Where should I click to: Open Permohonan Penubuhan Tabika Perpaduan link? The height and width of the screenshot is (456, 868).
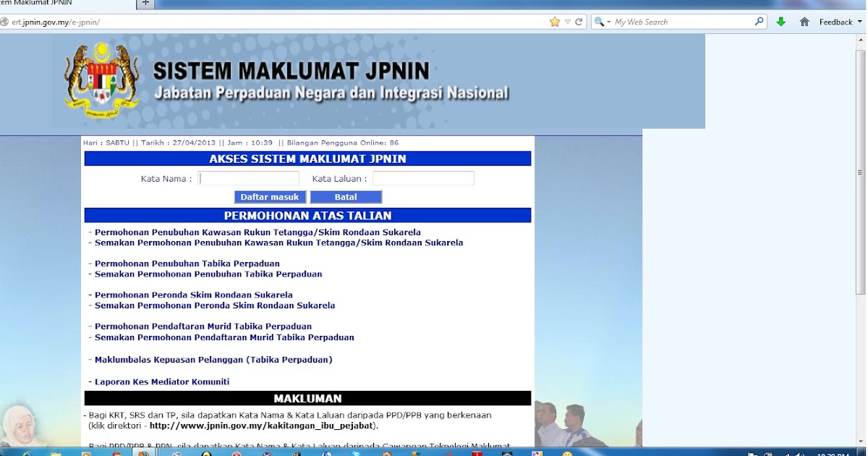187,263
